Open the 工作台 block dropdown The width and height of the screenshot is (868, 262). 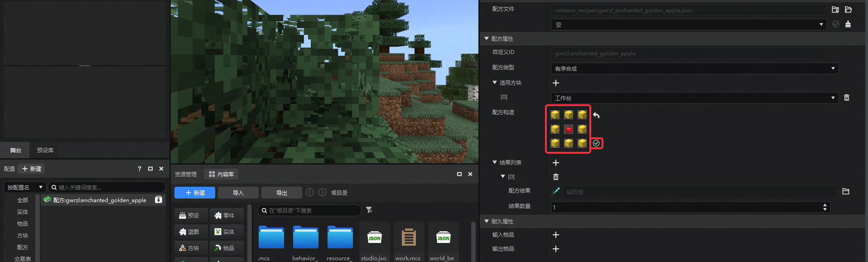pyautogui.click(x=694, y=98)
